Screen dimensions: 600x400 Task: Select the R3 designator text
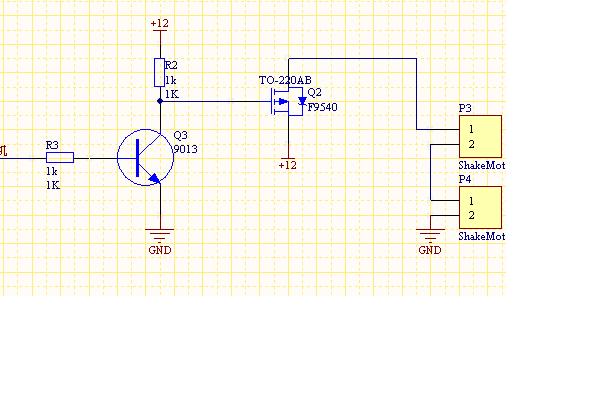(52, 145)
